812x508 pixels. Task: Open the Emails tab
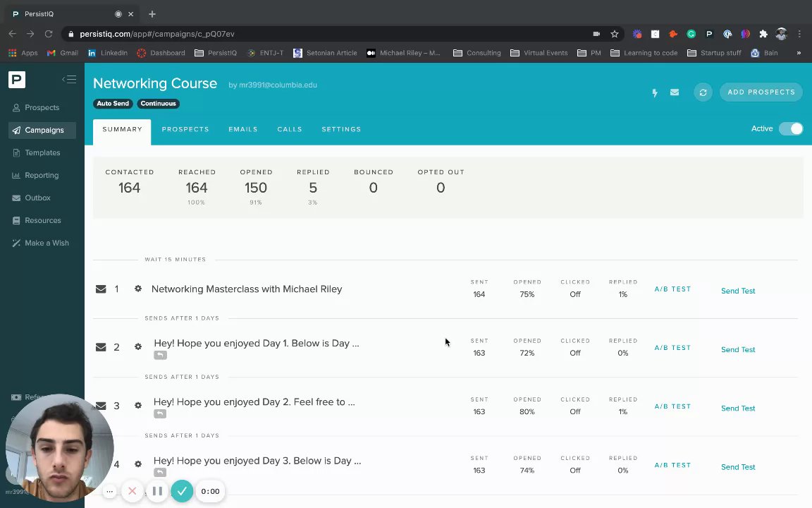pyautogui.click(x=243, y=129)
